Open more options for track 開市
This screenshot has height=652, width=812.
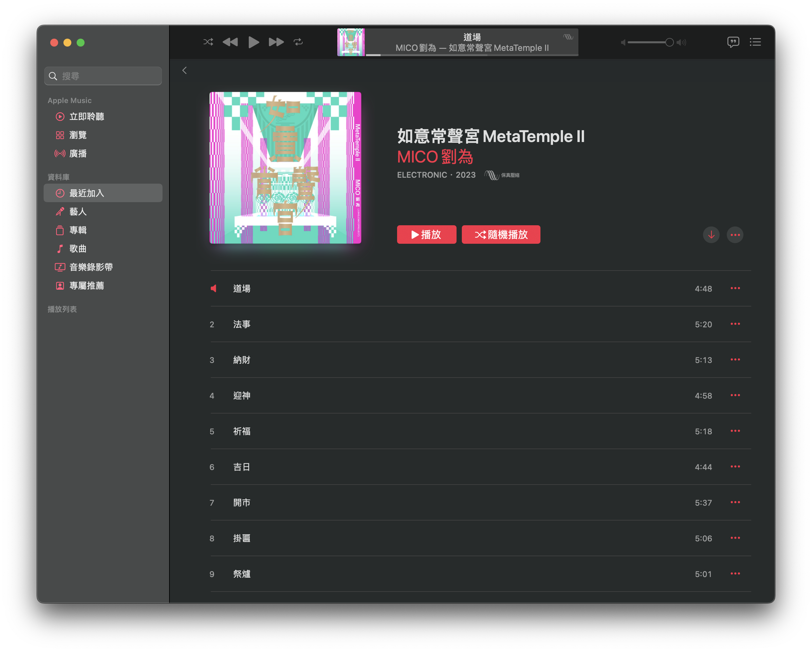(x=735, y=502)
